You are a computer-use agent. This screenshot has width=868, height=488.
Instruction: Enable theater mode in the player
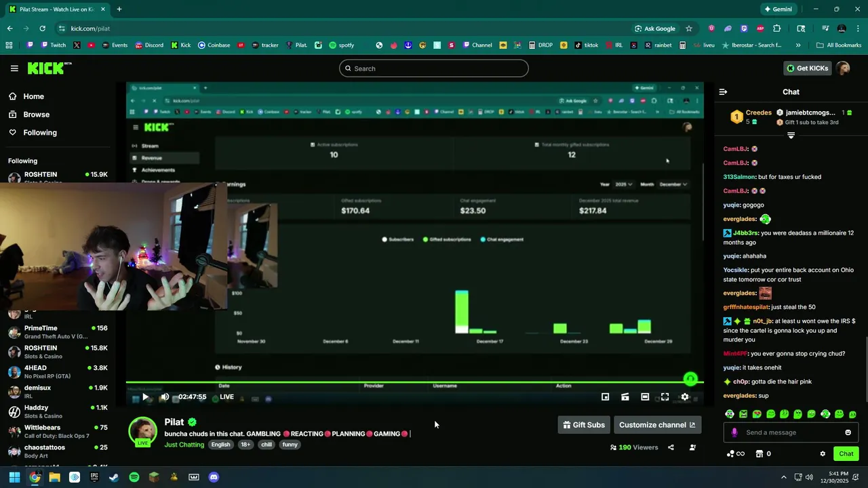click(x=645, y=397)
